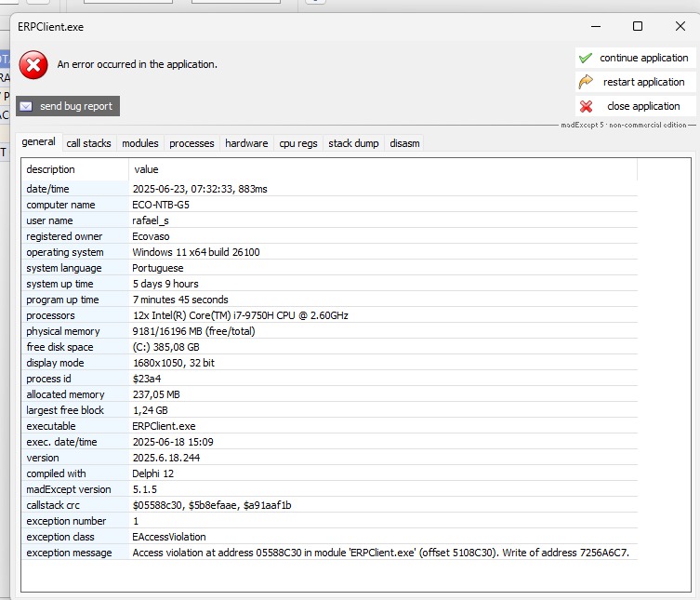Click the red error X icon

[33, 65]
